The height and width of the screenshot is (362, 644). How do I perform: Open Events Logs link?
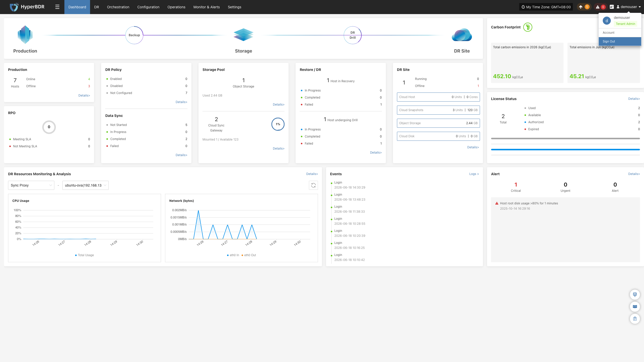click(x=474, y=174)
